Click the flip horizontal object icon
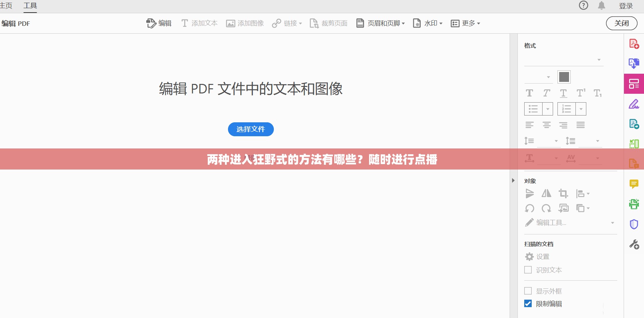Screen dimensions: 644x318 [546, 194]
